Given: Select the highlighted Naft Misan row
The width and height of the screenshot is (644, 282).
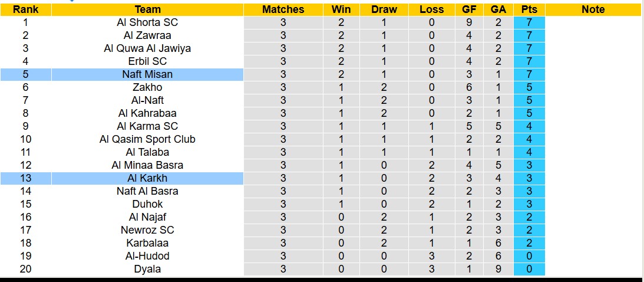Looking at the screenshot, I should coord(147,74).
